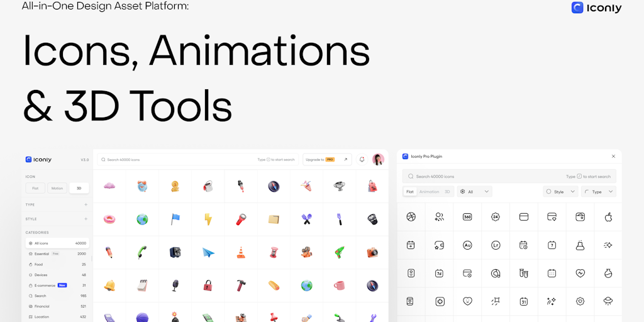The image size is (644, 322).
Task: Focus the main Search 40000 icons field
Action: (198, 159)
